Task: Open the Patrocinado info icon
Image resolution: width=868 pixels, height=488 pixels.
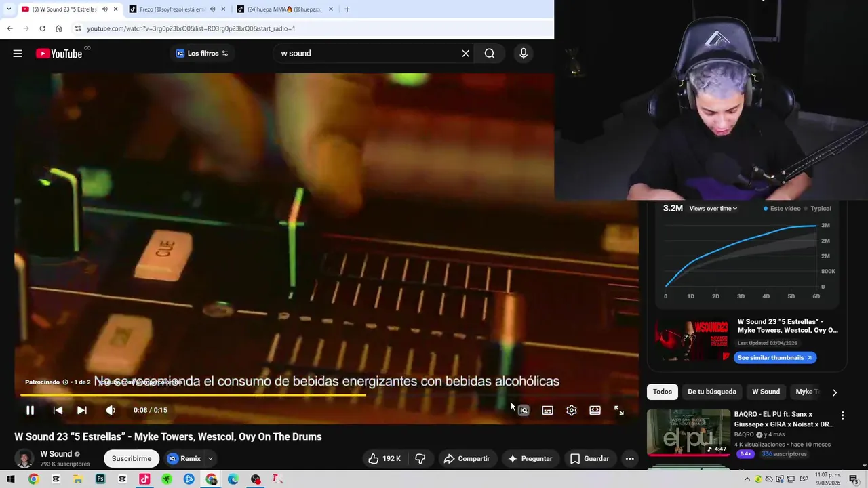Action: click(66, 382)
